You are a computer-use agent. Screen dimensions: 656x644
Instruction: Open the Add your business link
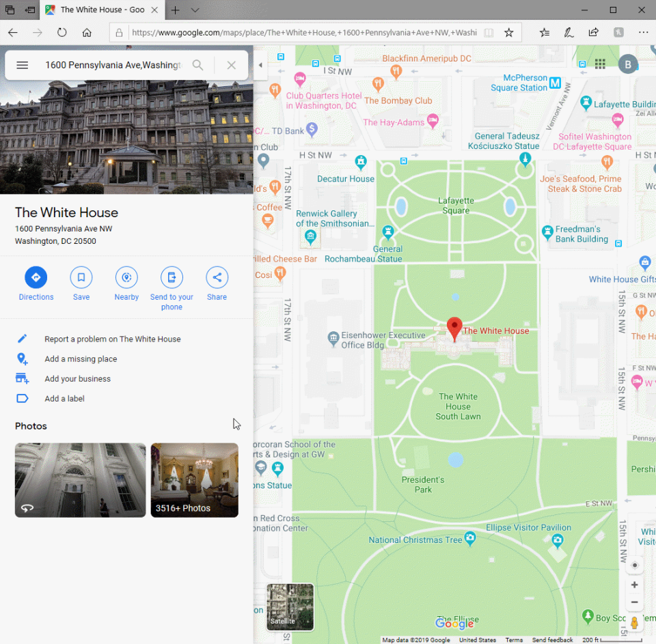tap(77, 378)
